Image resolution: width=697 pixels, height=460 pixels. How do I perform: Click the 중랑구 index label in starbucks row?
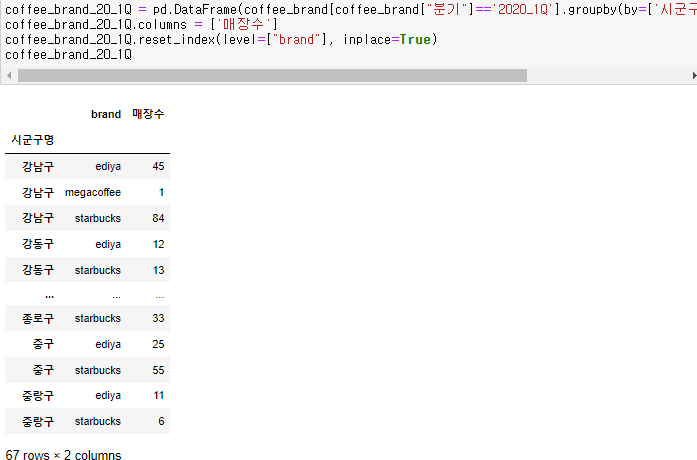[38, 421]
